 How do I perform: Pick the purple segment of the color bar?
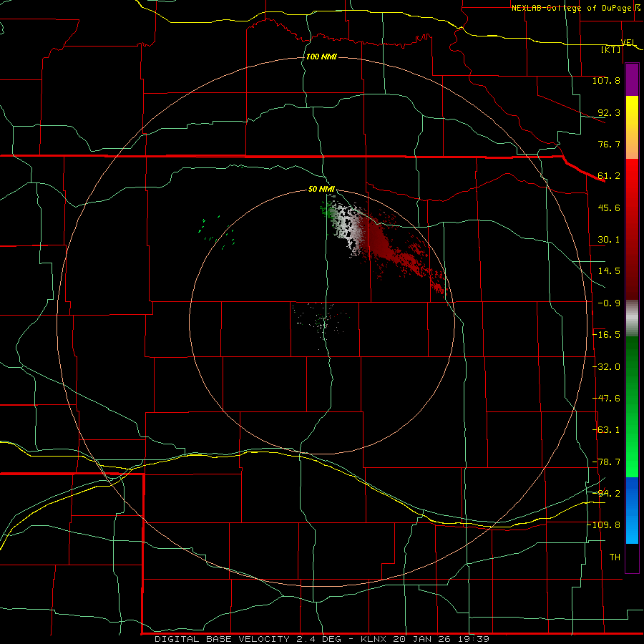click(632, 79)
